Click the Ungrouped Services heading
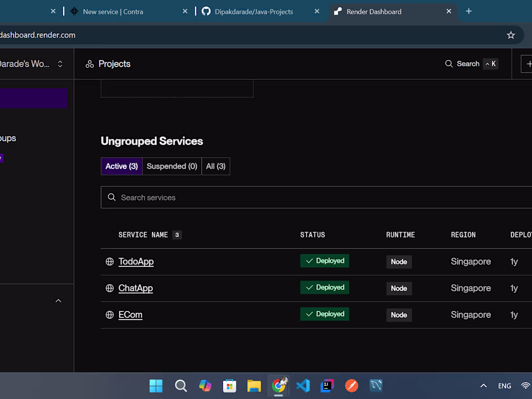 click(152, 141)
